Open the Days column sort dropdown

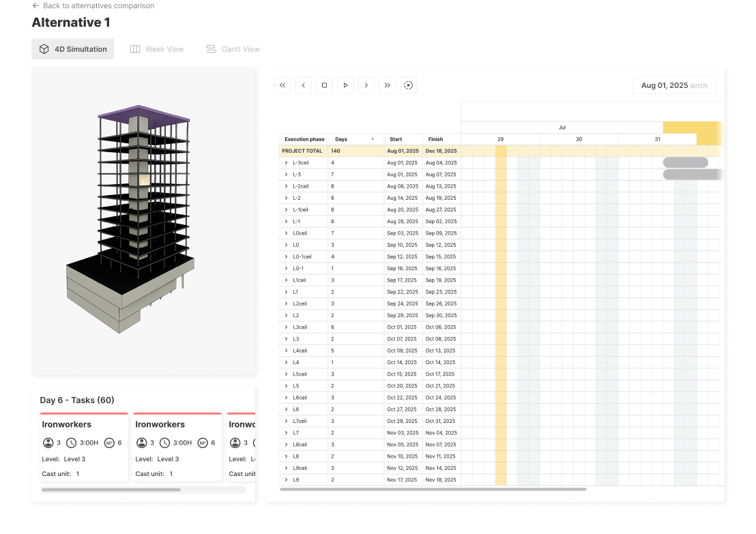point(371,139)
